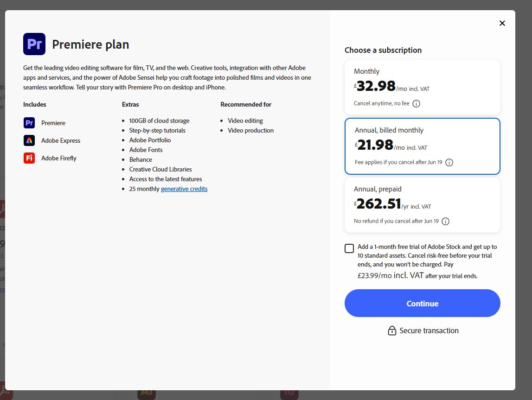
Task: Click the Secure transaction text
Action: 429,330
